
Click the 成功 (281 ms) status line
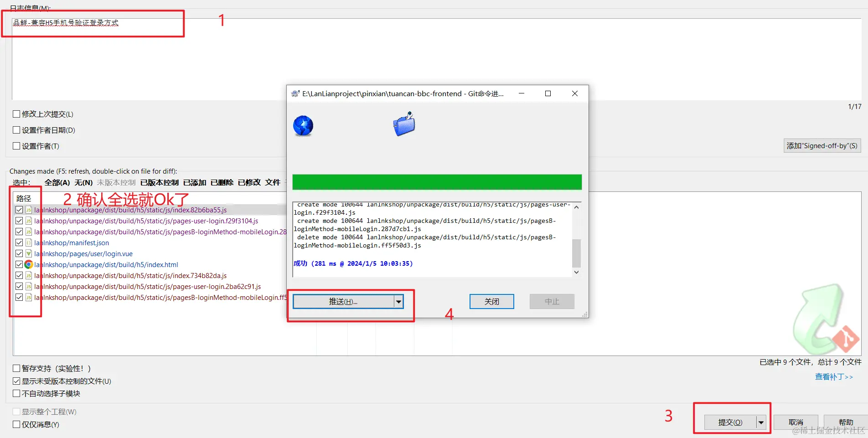pyautogui.click(x=353, y=263)
